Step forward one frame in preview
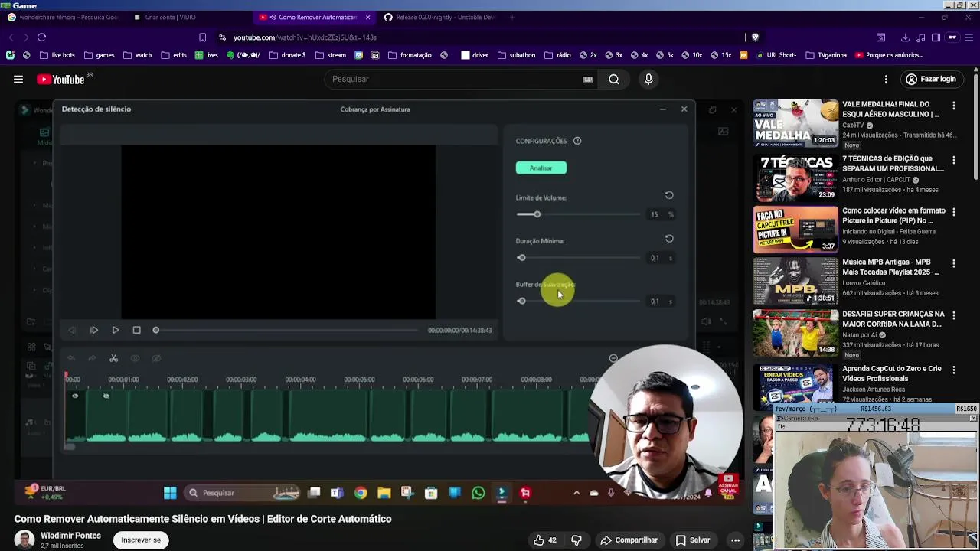Screen dimensions: 980x551 tap(94, 330)
